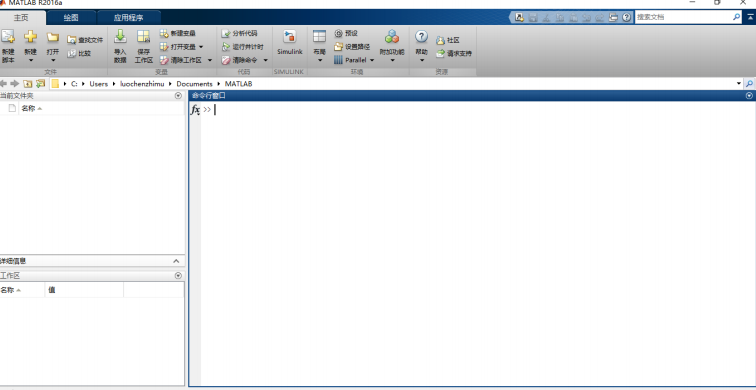Viewport: 756px width, 390px height.
Task: Click the Set Path (设置路径) button
Action: pyautogui.click(x=352, y=47)
